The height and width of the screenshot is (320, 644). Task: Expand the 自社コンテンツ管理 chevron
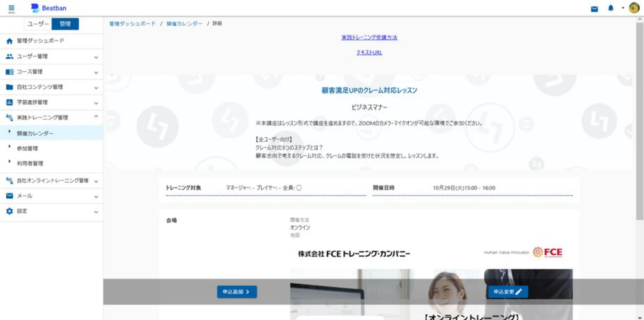click(x=96, y=88)
